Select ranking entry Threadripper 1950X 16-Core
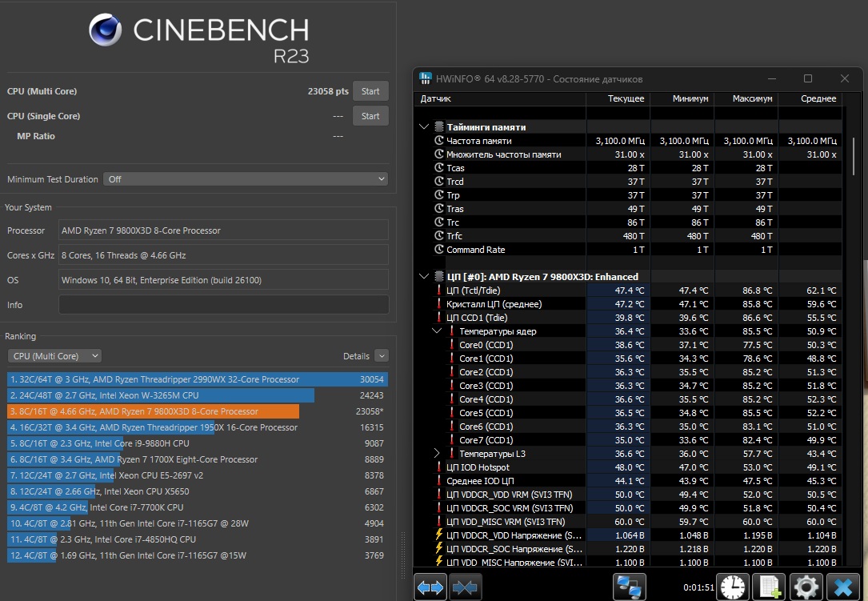Image resolution: width=868 pixels, height=601 pixels. tap(198, 427)
